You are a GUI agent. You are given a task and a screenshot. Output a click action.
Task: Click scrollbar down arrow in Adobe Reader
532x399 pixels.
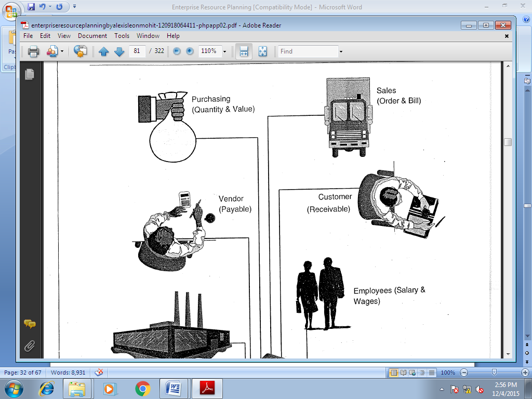(508, 354)
